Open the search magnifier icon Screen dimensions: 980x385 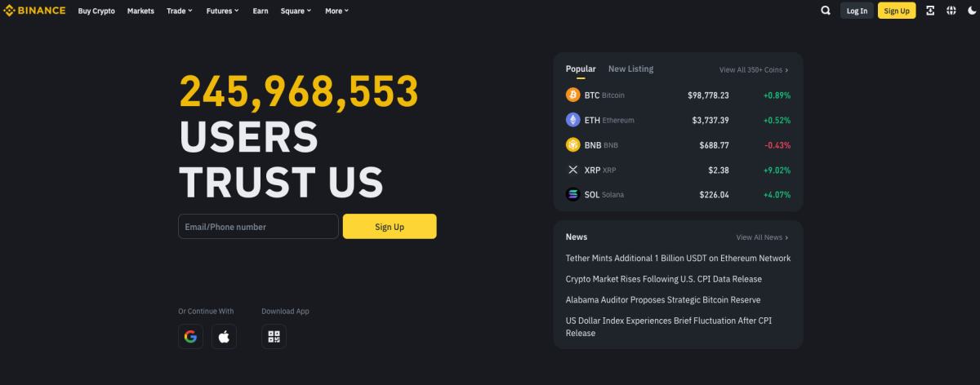(826, 11)
